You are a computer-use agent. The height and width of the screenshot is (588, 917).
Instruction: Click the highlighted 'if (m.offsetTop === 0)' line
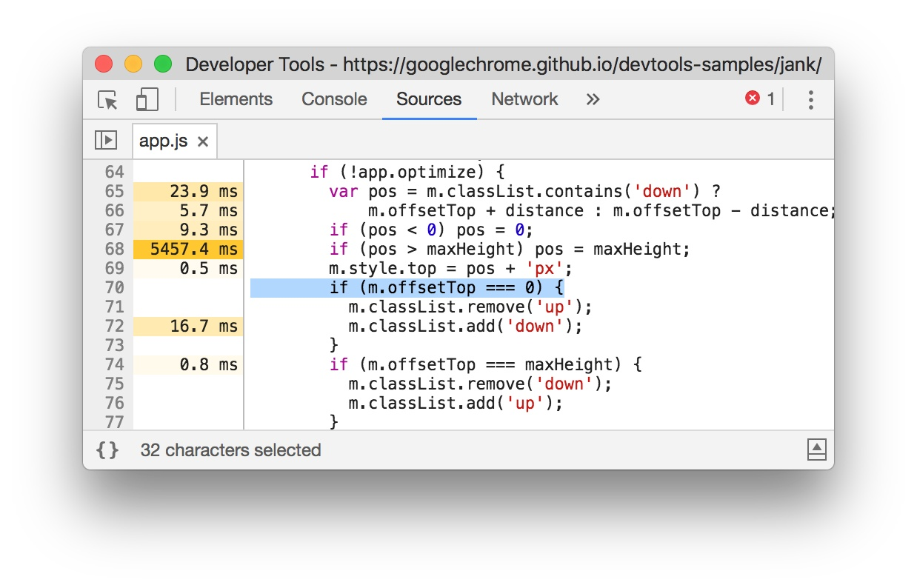447,287
